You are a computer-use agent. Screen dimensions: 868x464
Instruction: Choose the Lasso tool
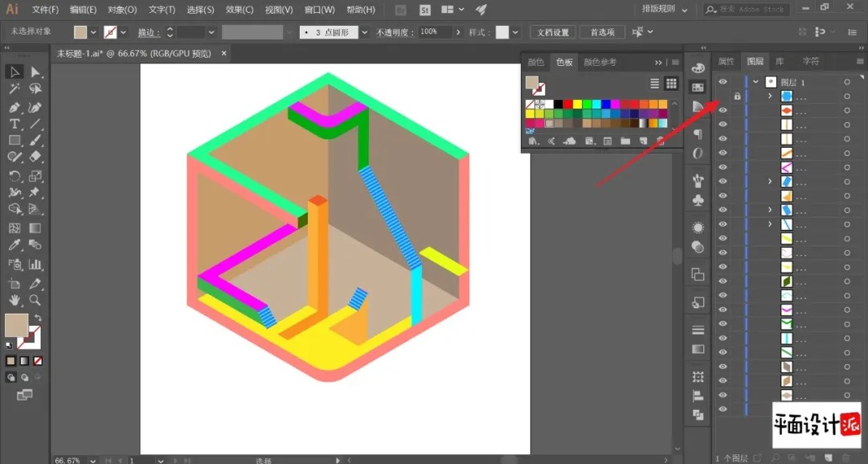35,88
